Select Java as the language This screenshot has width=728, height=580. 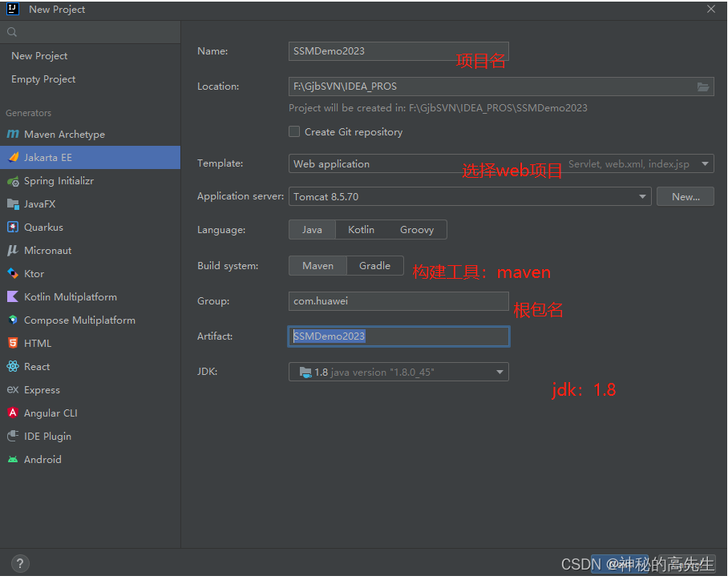(312, 230)
